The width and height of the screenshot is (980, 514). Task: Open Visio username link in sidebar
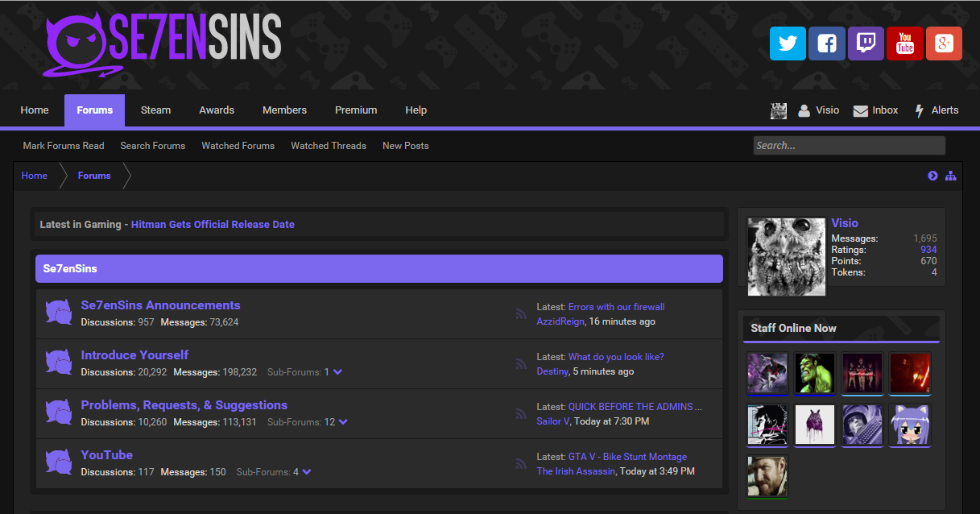pyautogui.click(x=845, y=223)
